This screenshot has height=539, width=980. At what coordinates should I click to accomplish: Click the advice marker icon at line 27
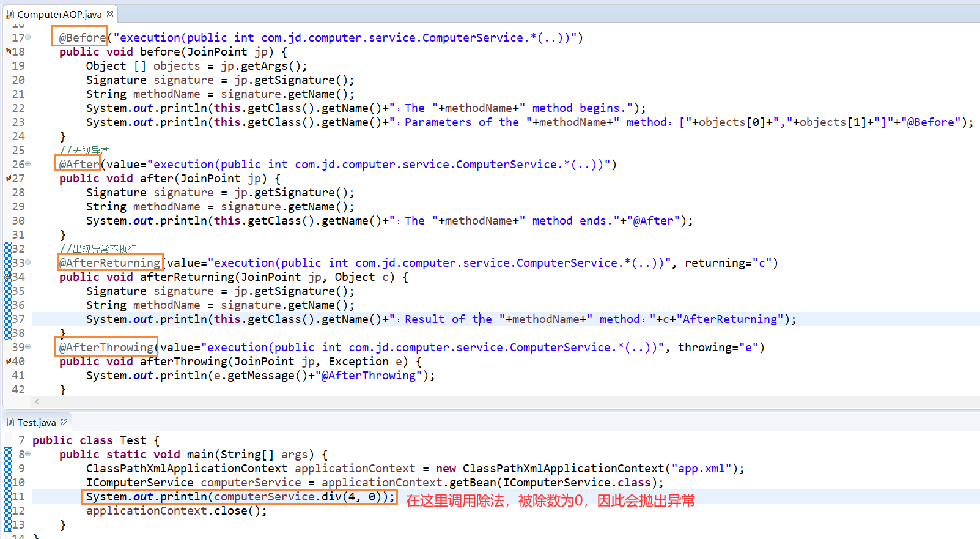coord(8,178)
